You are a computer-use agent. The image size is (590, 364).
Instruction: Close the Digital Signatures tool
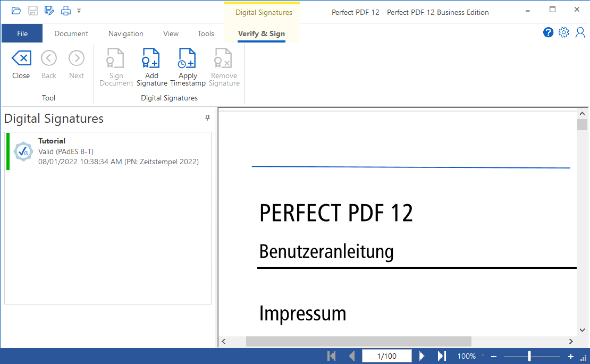pyautogui.click(x=21, y=65)
